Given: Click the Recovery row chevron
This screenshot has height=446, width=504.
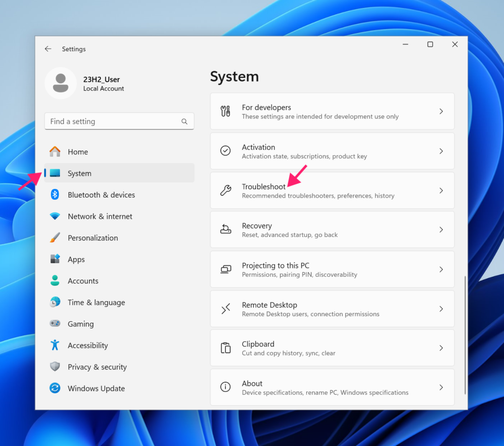Looking at the screenshot, I should pyautogui.click(x=441, y=230).
